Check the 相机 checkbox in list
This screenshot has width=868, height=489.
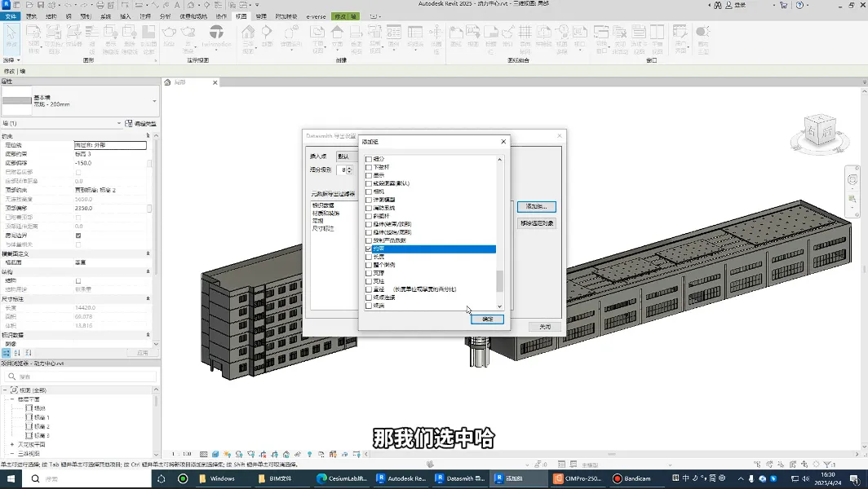tap(369, 192)
